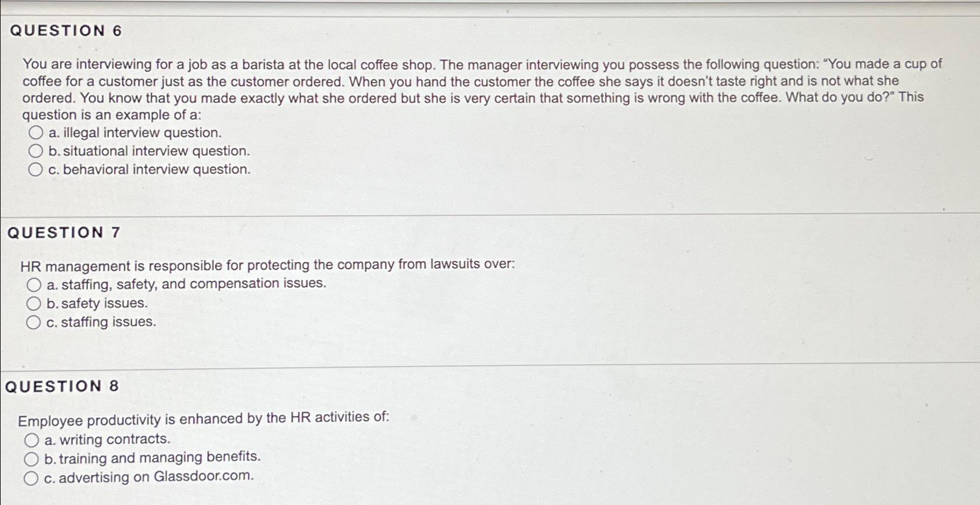The width and height of the screenshot is (980, 505).
Task: Click 'Employee productivity is enhanced' prompt text
Action: point(204,417)
